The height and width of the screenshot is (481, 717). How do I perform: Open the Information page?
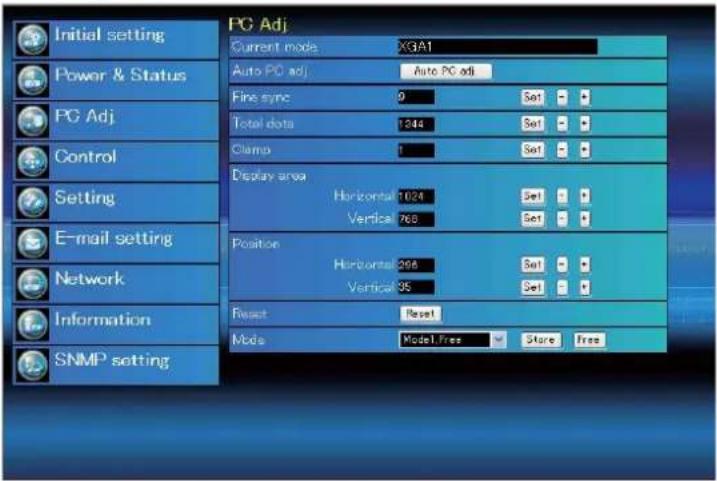[x=117, y=324]
